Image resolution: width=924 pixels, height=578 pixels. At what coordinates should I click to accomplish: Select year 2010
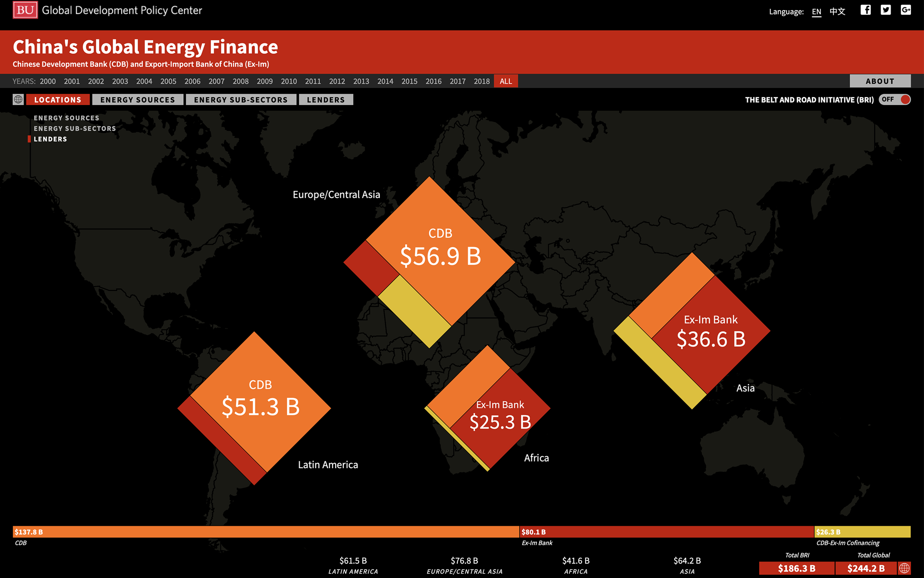pyautogui.click(x=289, y=81)
